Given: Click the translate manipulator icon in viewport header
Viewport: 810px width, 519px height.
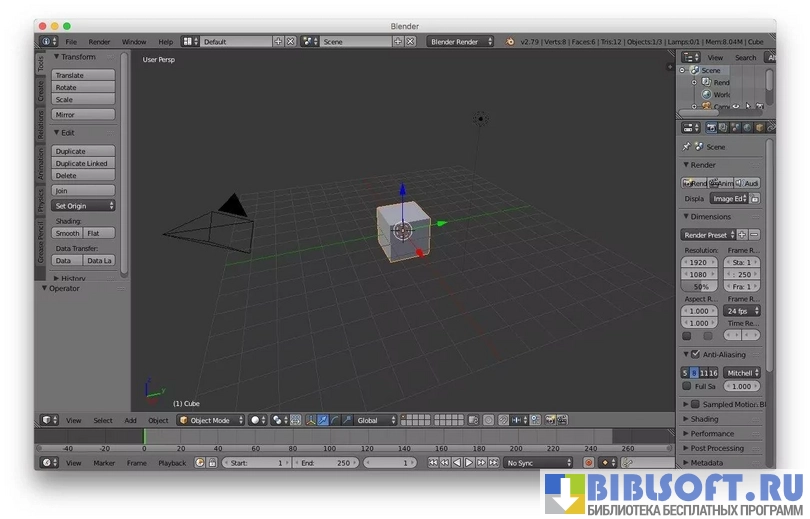Looking at the screenshot, I should coord(323,420).
